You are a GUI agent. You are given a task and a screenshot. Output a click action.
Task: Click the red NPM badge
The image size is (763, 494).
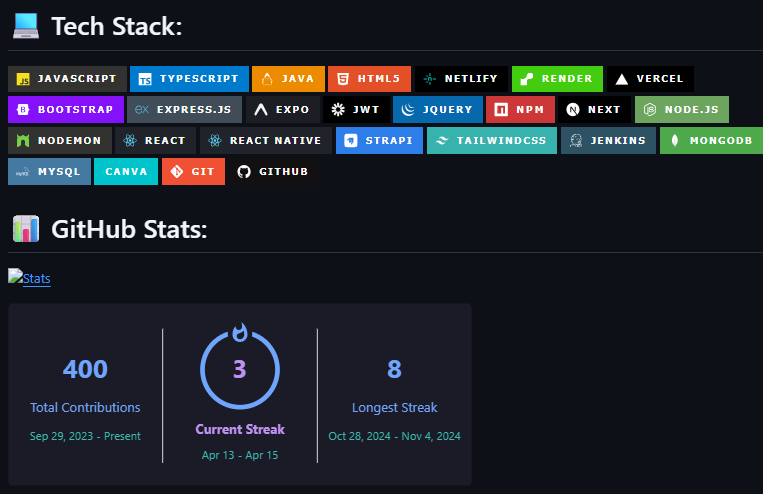[x=520, y=110]
